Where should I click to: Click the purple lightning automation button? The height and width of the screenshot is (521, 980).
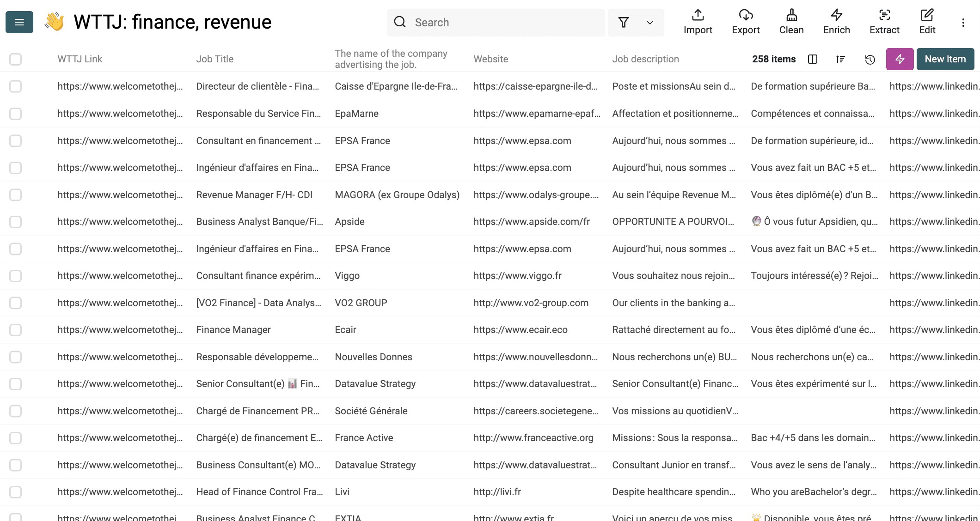(x=900, y=59)
